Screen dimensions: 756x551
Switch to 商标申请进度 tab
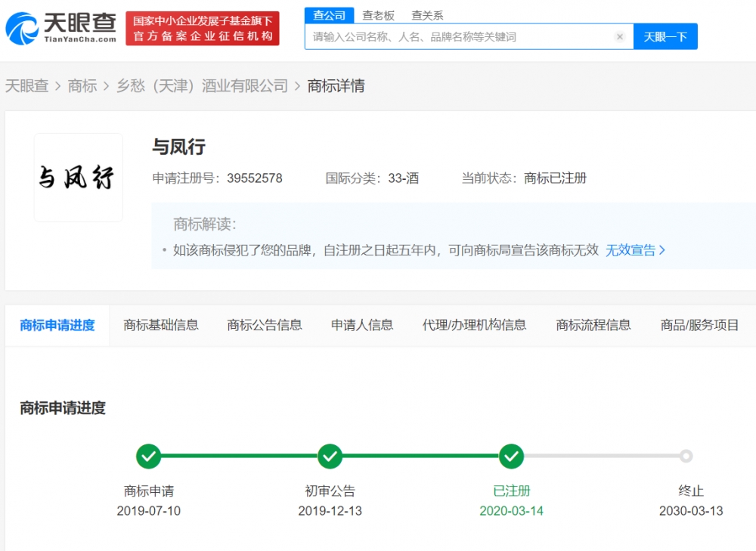pos(57,326)
